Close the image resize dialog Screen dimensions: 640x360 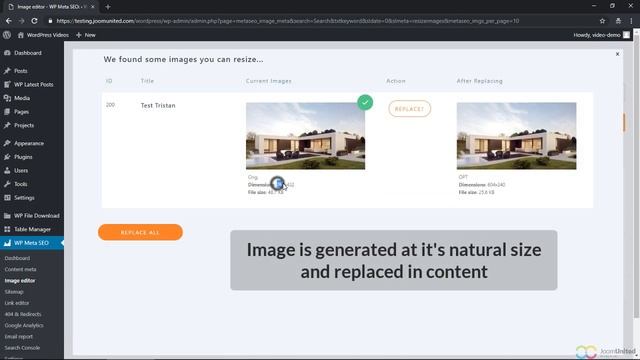click(617, 54)
